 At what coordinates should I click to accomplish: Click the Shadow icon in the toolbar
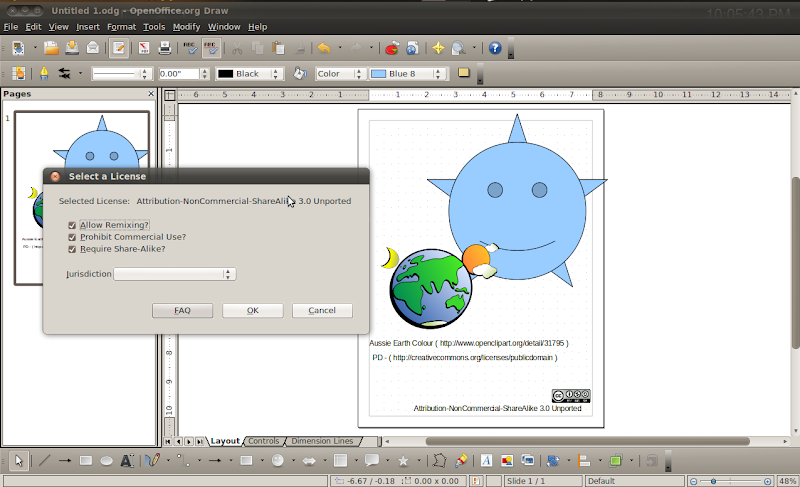tap(464, 73)
